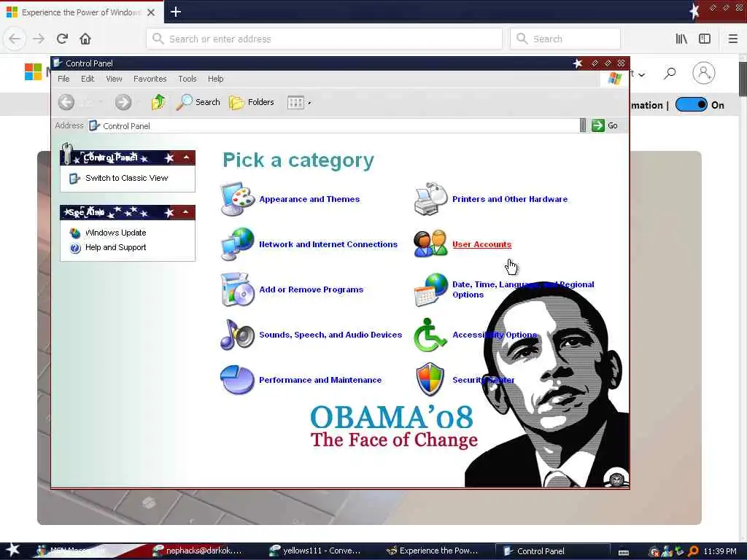Click the green Go button
This screenshot has width=747, height=560.
click(605, 125)
